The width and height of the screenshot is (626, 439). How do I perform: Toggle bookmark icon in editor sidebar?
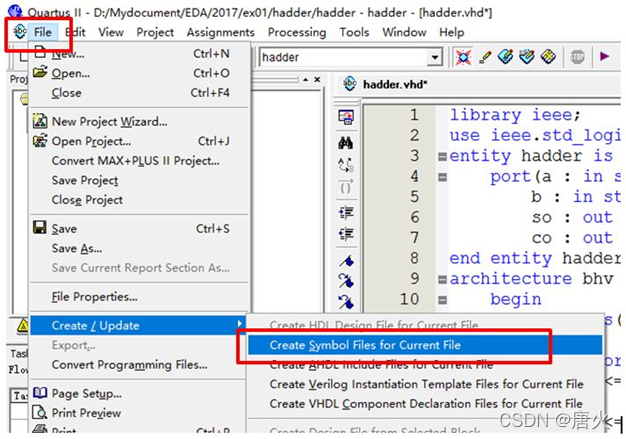(x=346, y=261)
